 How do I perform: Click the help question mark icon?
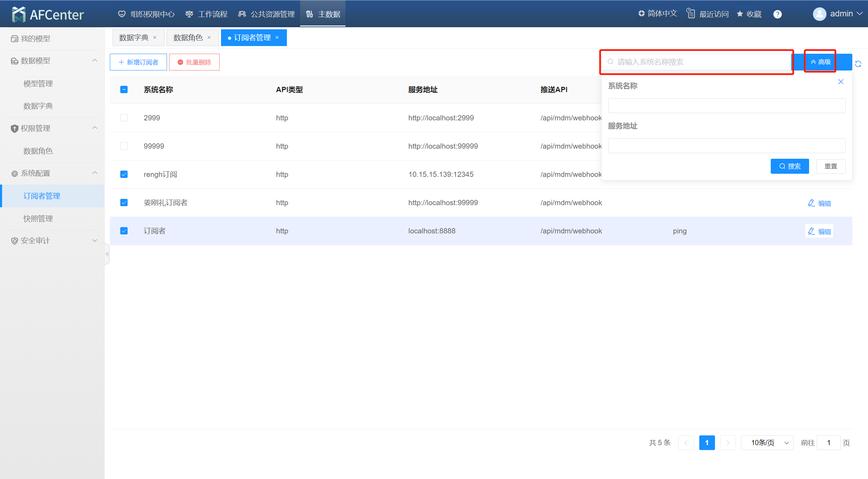pos(777,14)
